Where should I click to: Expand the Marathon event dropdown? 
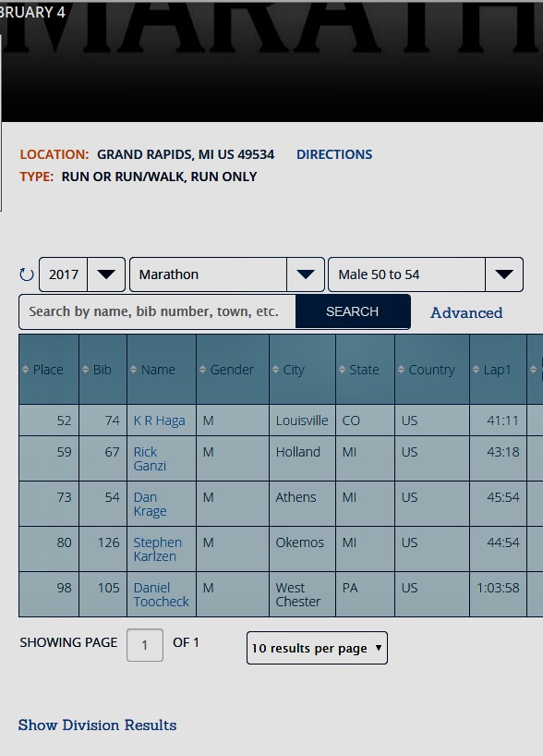click(227, 274)
